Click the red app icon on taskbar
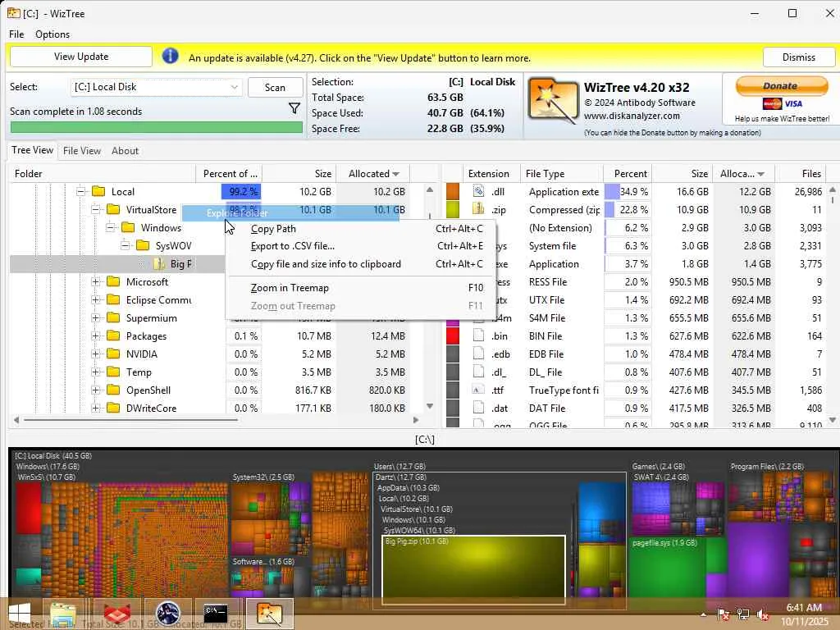The width and height of the screenshot is (840, 630). point(116,613)
